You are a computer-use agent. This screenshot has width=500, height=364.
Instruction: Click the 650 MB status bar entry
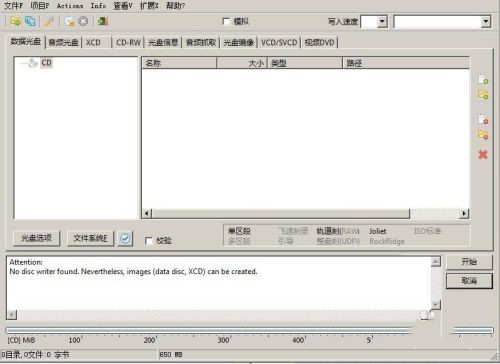171,355
